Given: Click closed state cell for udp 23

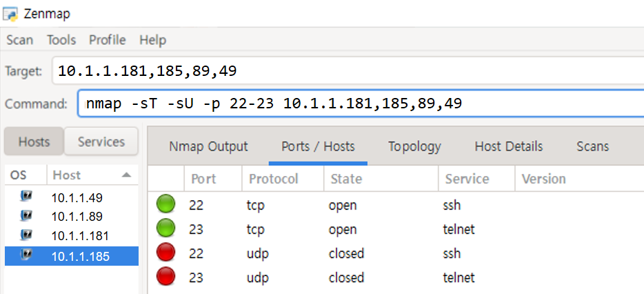Looking at the screenshot, I should tap(346, 277).
